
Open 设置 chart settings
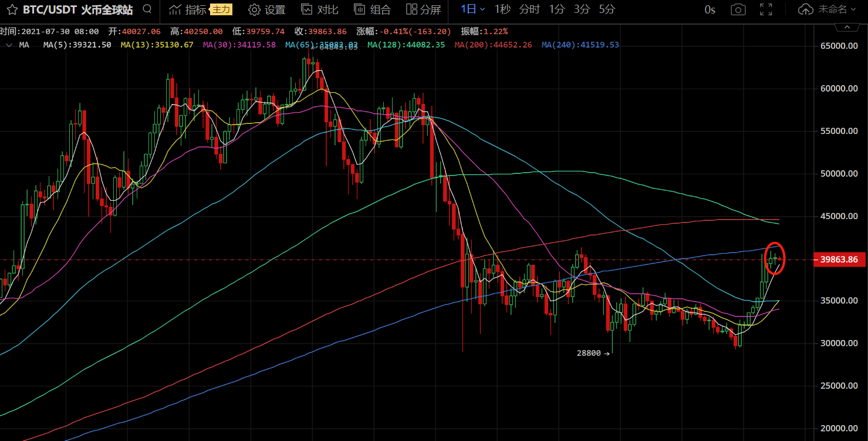267,9
